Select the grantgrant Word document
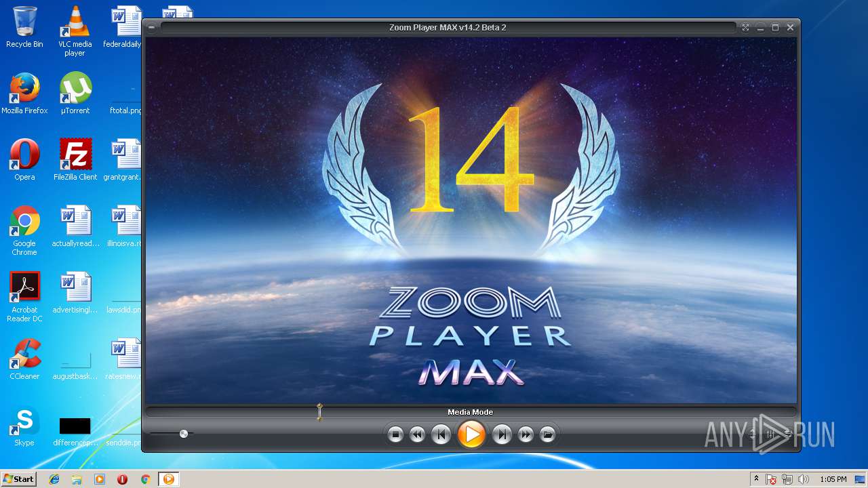 coord(123,160)
